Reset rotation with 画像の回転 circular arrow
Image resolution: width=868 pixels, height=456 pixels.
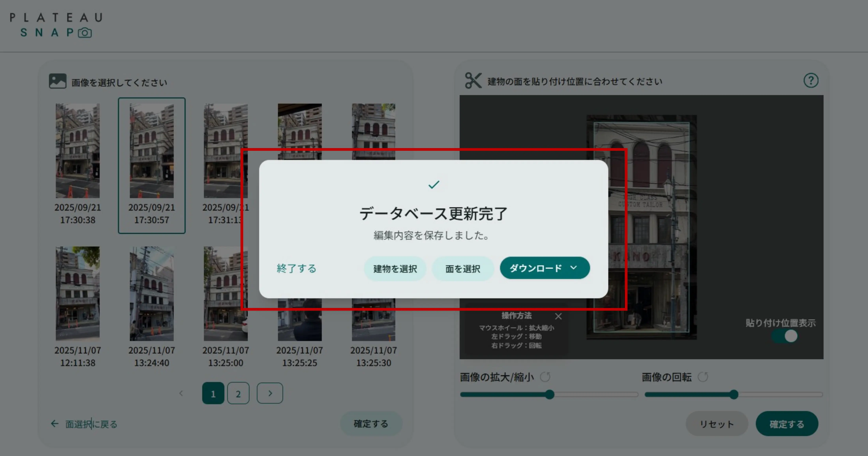(x=702, y=377)
